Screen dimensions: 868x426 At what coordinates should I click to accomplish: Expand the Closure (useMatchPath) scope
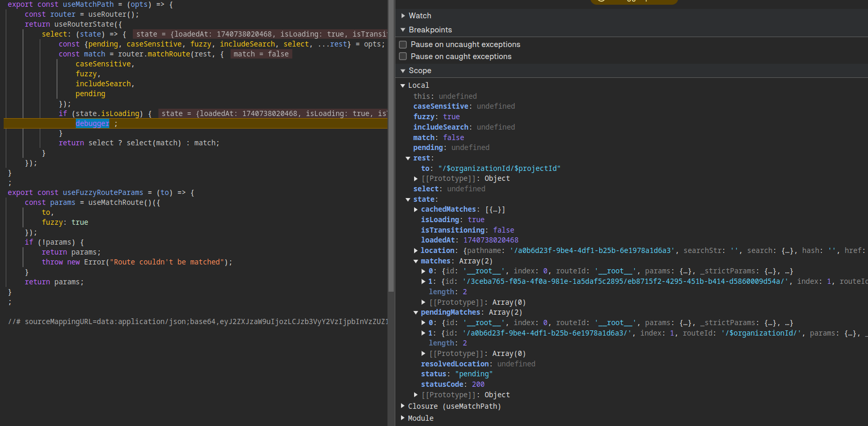(403, 406)
